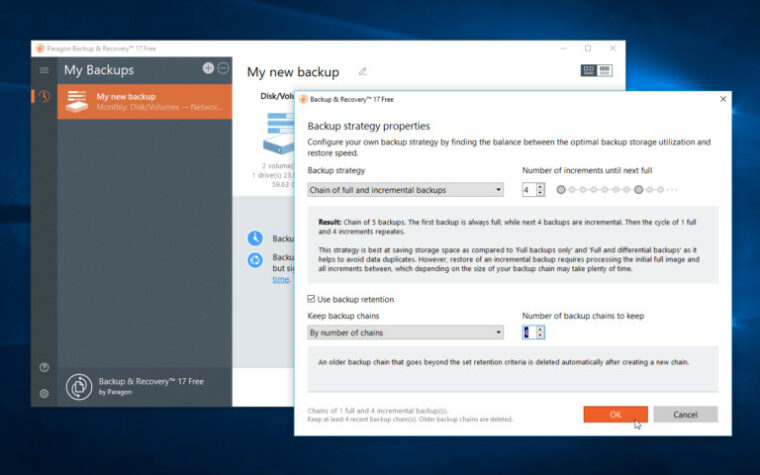Minimize the Paragon main window
Viewport: 760px width, 475px height.
[563, 48]
